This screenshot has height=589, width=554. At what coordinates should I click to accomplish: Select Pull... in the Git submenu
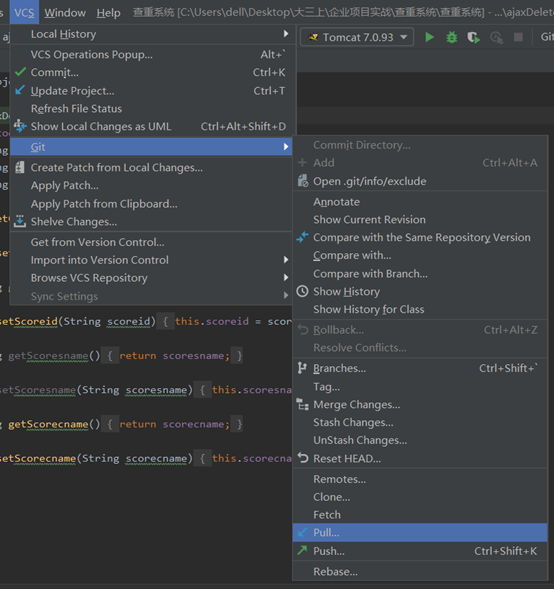pos(420,532)
